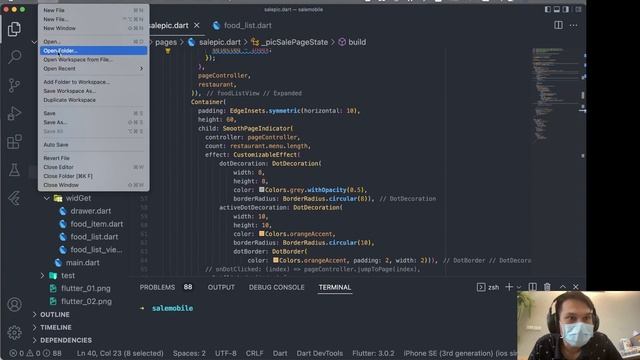This screenshot has height=360, width=640.
Task: Choose New Window from File menu
Action: click(93, 28)
